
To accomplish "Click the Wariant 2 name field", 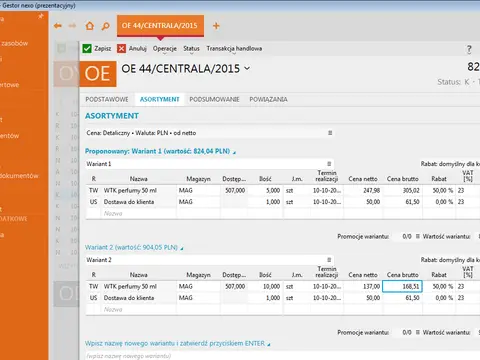I will [209, 260].
